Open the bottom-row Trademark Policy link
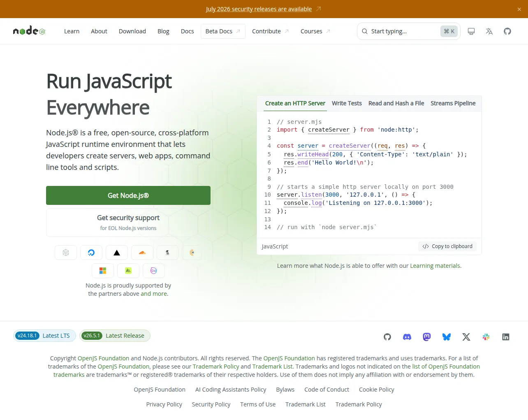This screenshot has width=528, height=420. click(x=359, y=404)
